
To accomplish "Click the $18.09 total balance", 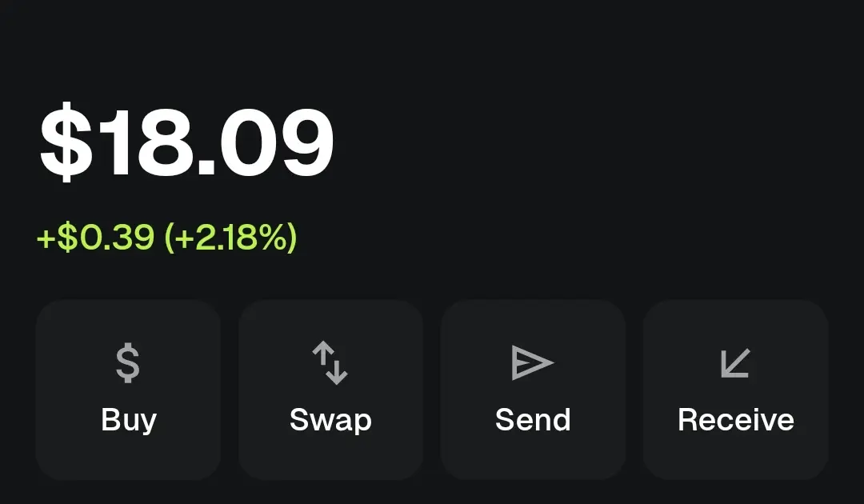I will click(186, 142).
